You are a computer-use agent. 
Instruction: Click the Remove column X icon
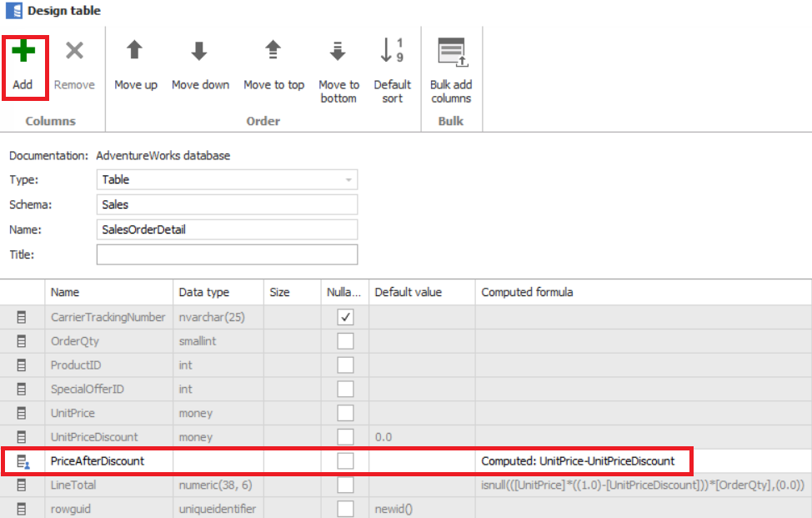[x=74, y=52]
